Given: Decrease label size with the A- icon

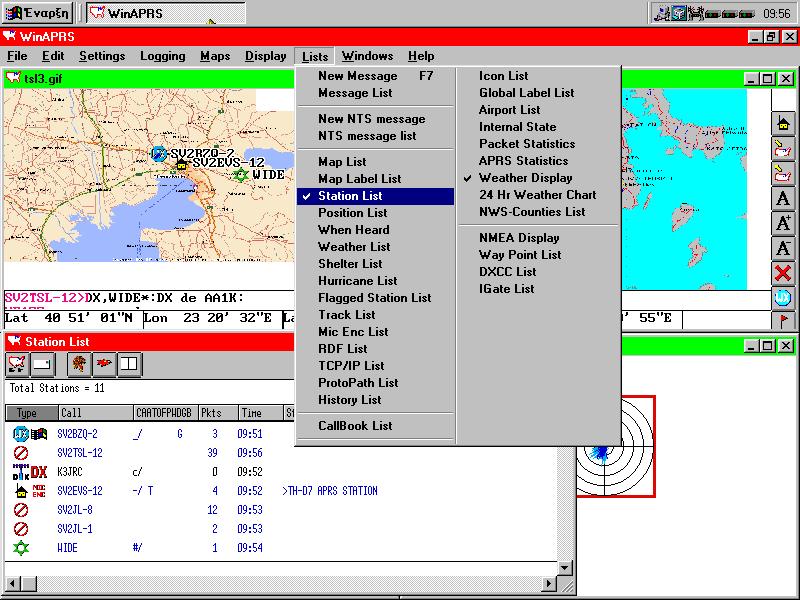Looking at the screenshot, I should pyautogui.click(x=783, y=248).
